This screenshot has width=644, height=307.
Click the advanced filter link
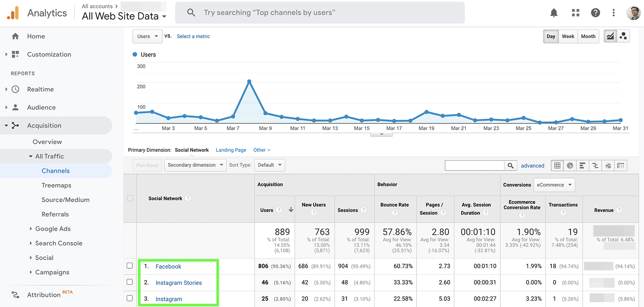(533, 166)
